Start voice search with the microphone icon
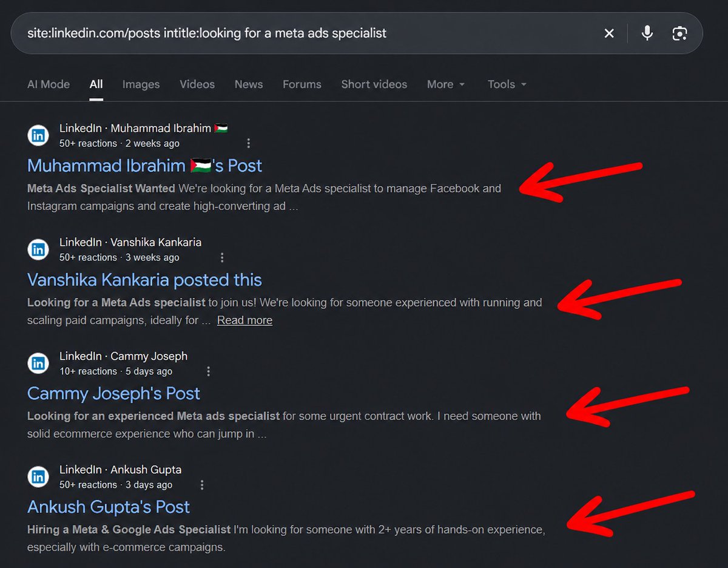The width and height of the screenshot is (728, 568). pos(647,33)
